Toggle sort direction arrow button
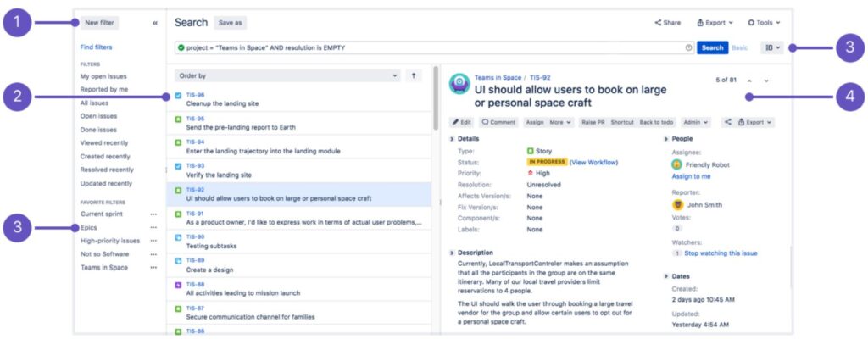 (x=413, y=76)
